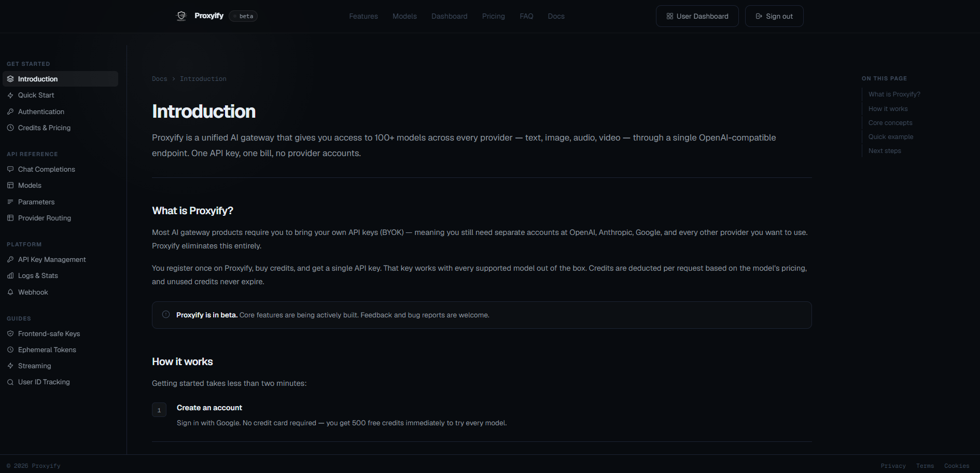The height and width of the screenshot is (473, 980).
Task: Click the Ephemeral Tokens clock icon
Action: point(10,350)
